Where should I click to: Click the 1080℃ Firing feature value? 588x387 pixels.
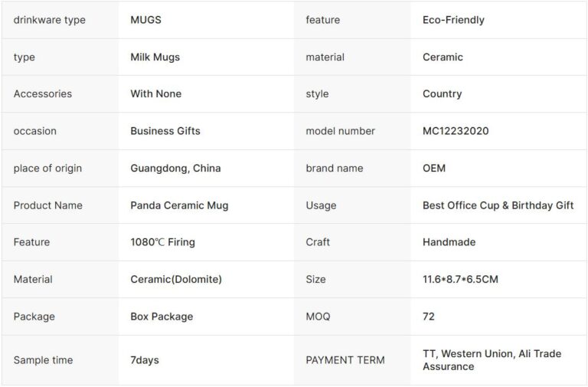(x=162, y=242)
